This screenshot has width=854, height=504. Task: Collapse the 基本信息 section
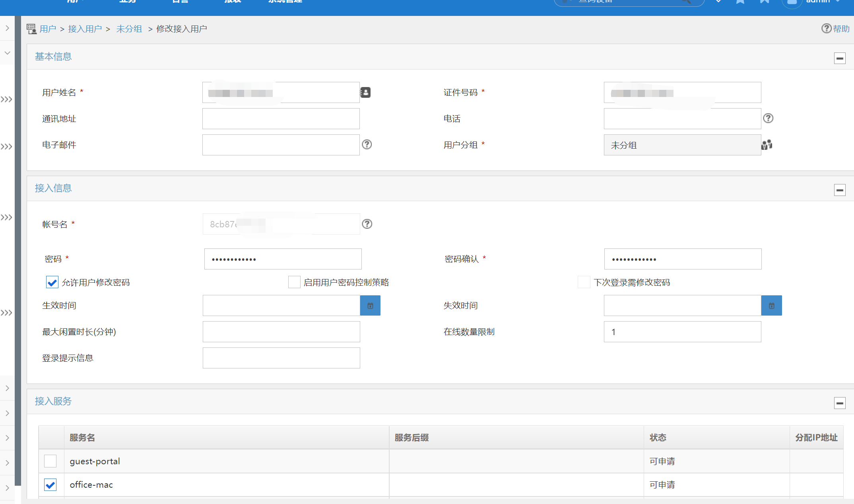click(840, 58)
